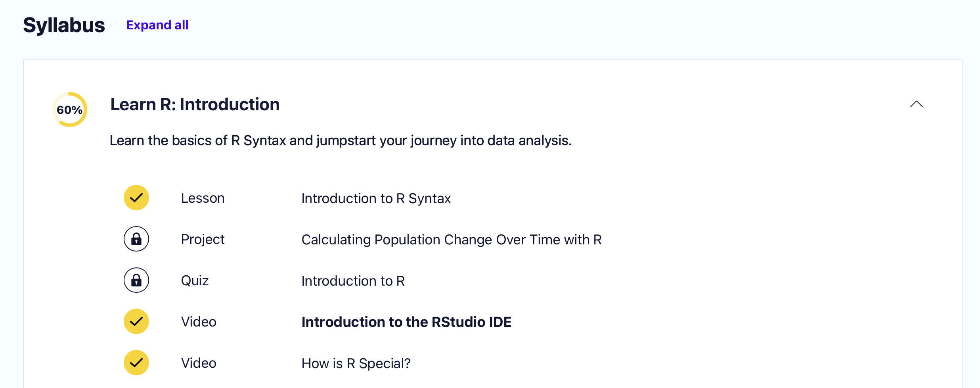This screenshot has width=980, height=388.
Task: Click the lock icon beside the Project row
Action: (136, 239)
